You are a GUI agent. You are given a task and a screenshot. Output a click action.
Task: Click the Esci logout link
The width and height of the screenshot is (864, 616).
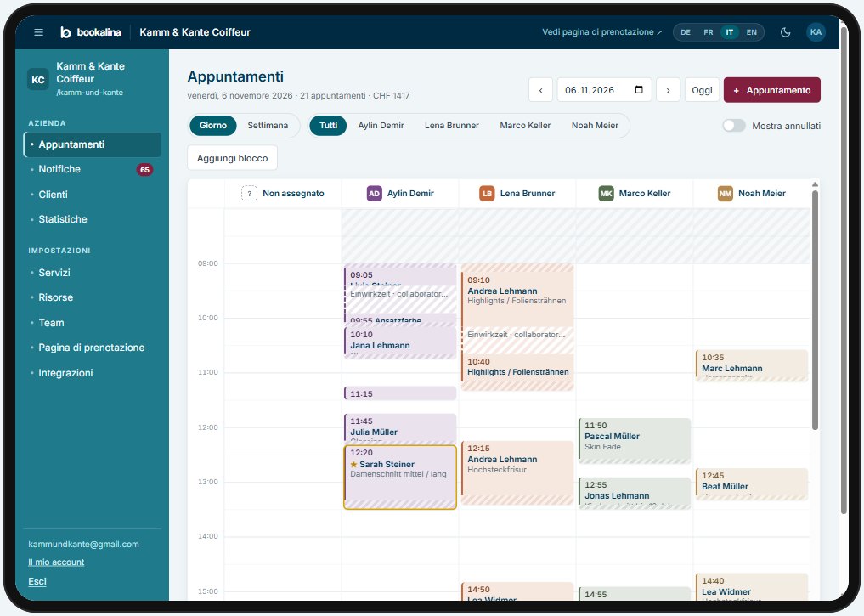37,581
